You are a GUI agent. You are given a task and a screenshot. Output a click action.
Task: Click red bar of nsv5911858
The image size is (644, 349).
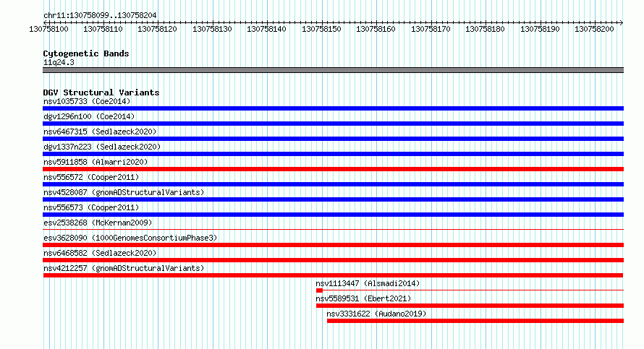pyautogui.click(x=333, y=169)
